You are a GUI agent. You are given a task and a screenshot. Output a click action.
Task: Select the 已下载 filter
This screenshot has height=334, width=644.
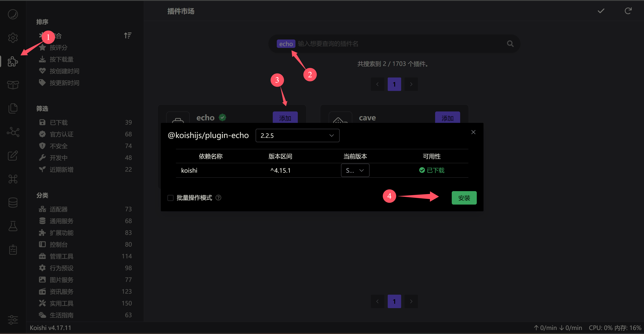tap(59, 122)
